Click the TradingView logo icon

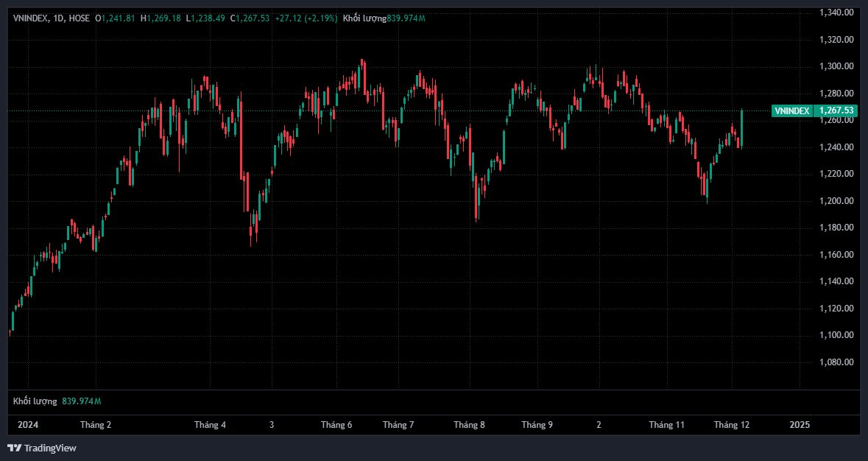(14, 448)
